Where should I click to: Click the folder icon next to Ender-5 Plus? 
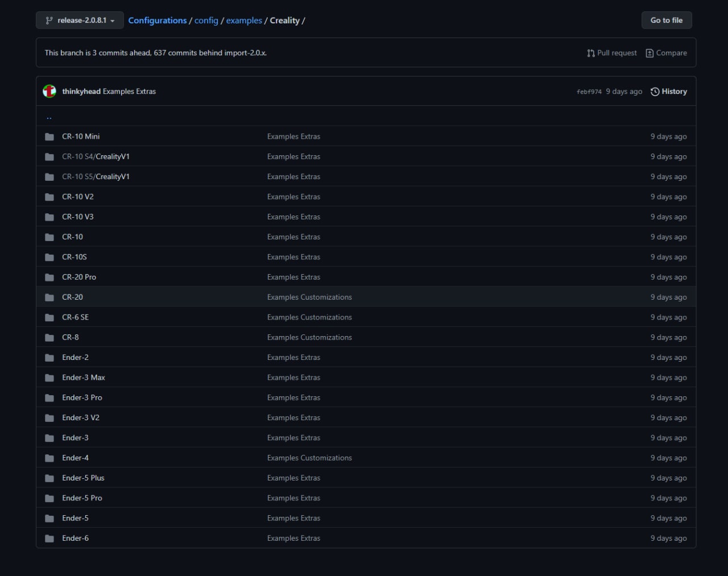click(49, 478)
